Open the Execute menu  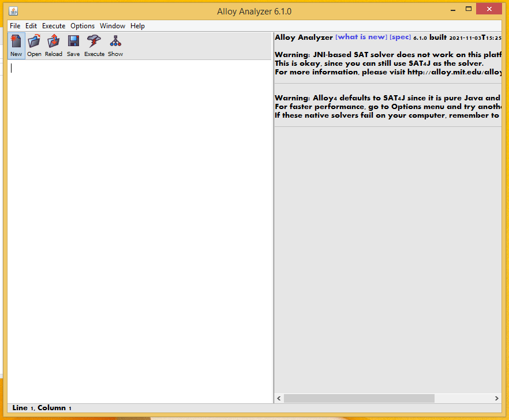coord(54,26)
